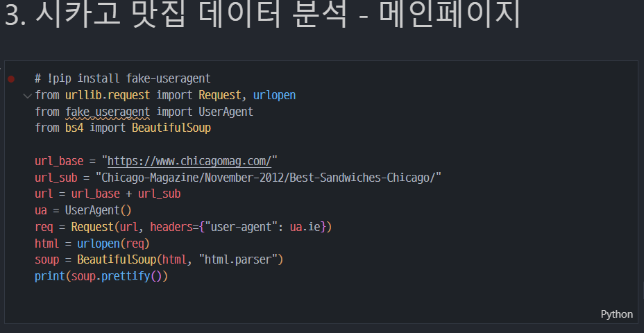Click the 'print(soup.prettify())' line
This screenshot has height=333, width=644.
101,276
